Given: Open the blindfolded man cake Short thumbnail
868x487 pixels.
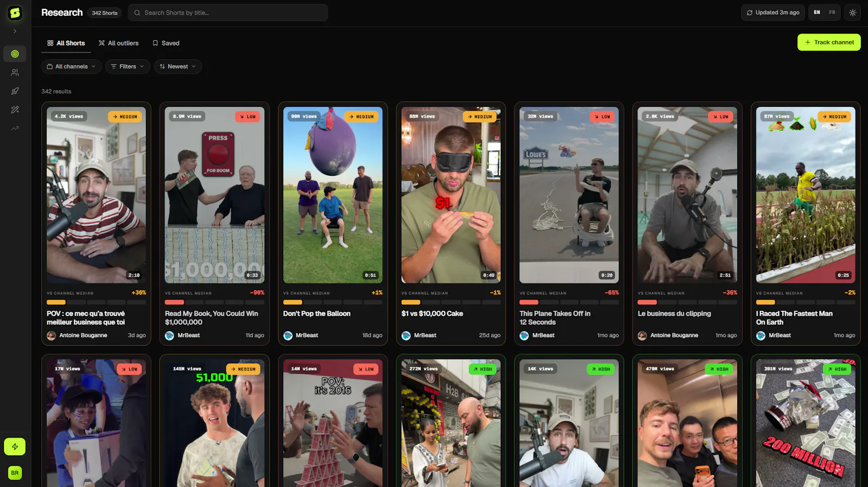Looking at the screenshot, I should click(451, 195).
